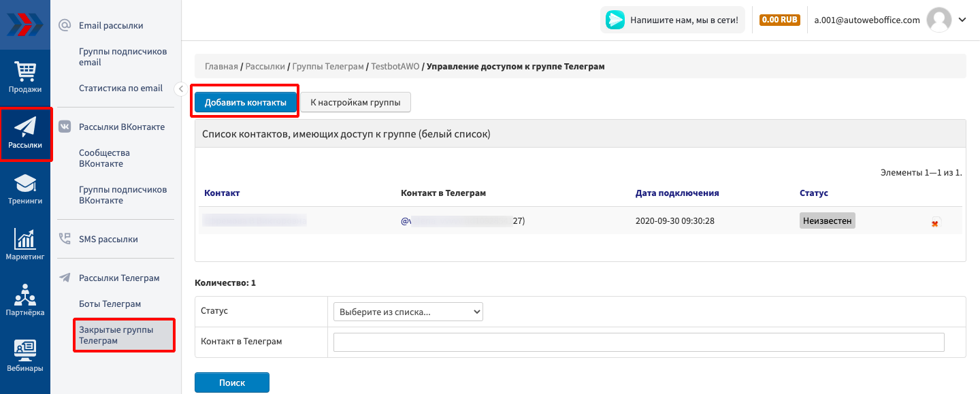Click the Добавить контакты button
The height and width of the screenshot is (394, 980).
click(x=245, y=102)
